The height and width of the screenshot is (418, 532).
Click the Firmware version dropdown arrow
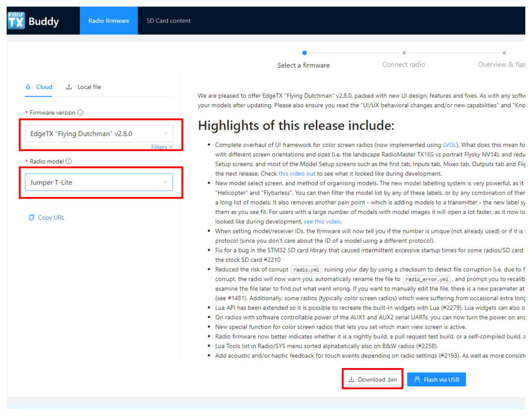pyautogui.click(x=166, y=134)
